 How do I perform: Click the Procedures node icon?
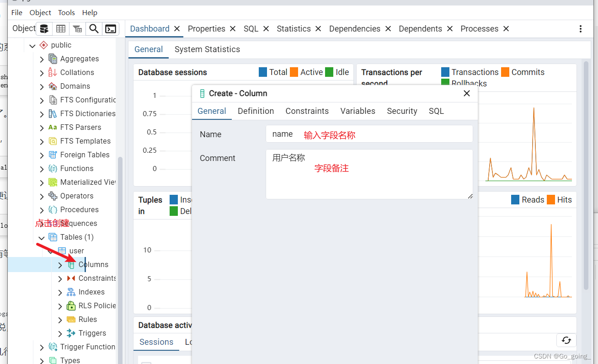tap(53, 209)
